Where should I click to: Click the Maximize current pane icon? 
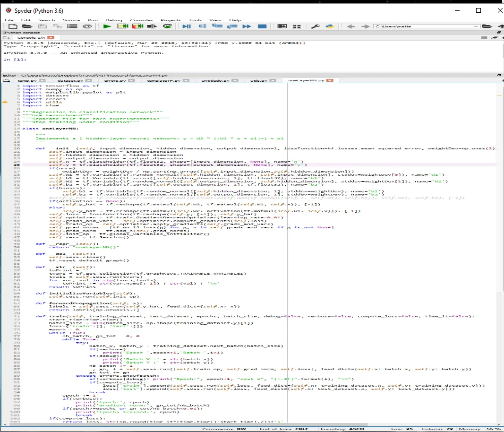pyautogui.click(x=282, y=26)
